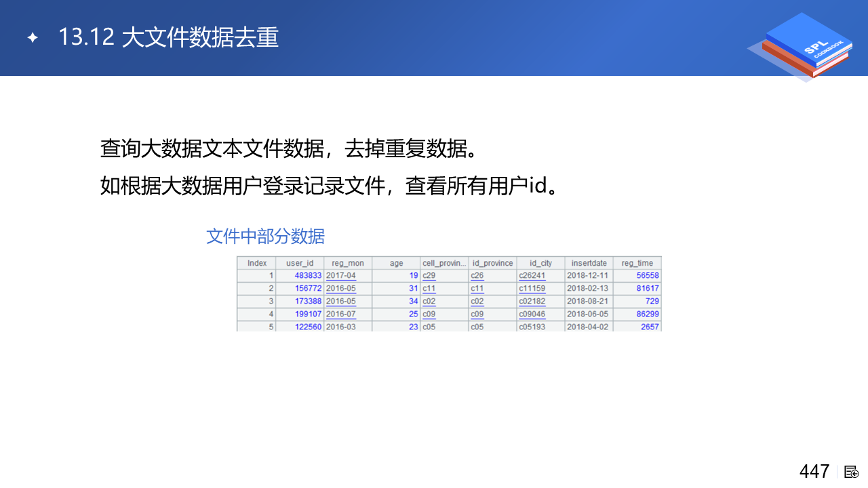This screenshot has height=488, width=868.
Task: Click id_city value c02182
Action: (532, 302)
